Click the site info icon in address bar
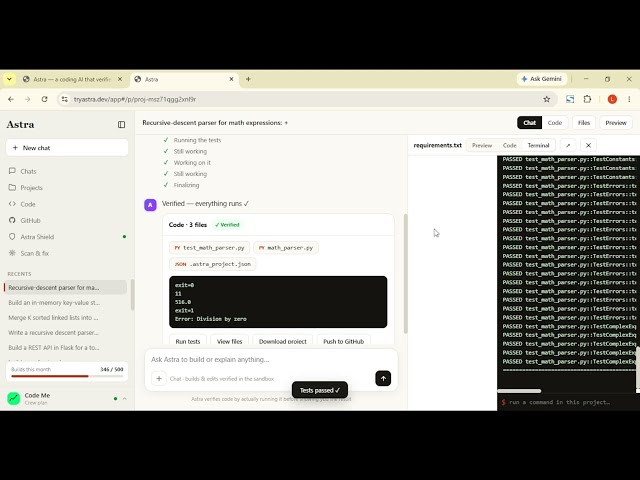 pos(64,99)
